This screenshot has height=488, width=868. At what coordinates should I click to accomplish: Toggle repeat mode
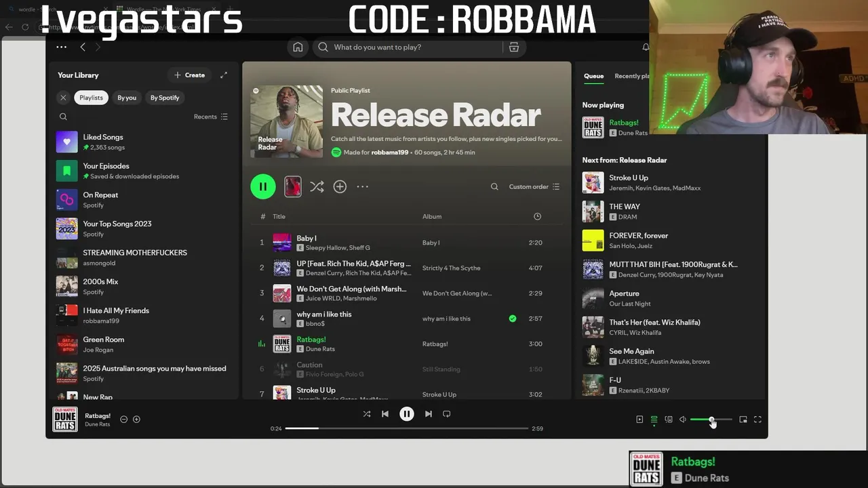coord(446,413)
